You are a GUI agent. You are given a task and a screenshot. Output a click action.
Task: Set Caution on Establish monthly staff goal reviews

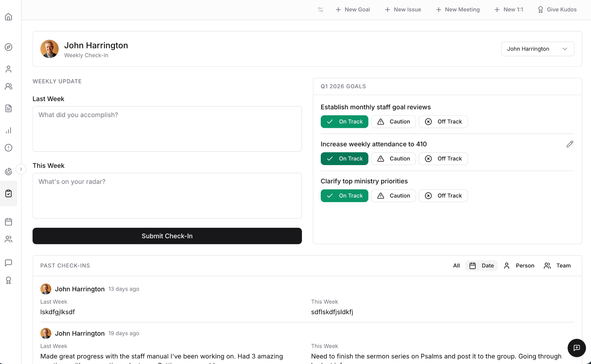393,121
